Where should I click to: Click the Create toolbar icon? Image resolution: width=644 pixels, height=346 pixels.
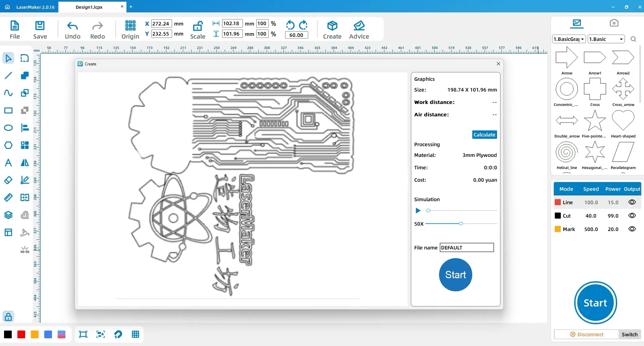click(x=332, y=26)
